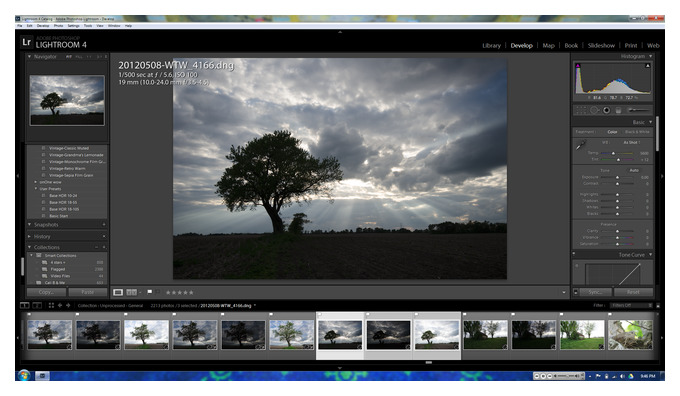Switch to the Book module
This screenshot has height=396, width=680.
tap(571, 46)
